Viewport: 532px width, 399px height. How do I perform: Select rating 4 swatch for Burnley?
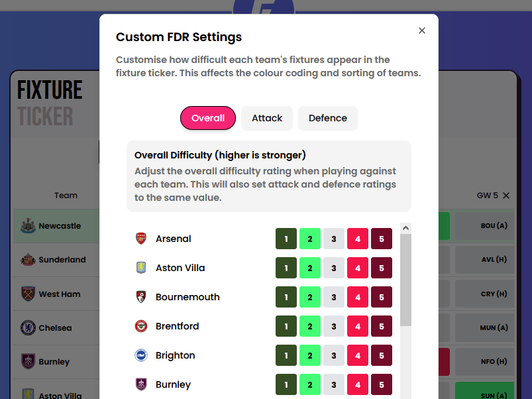pos(358,384)
